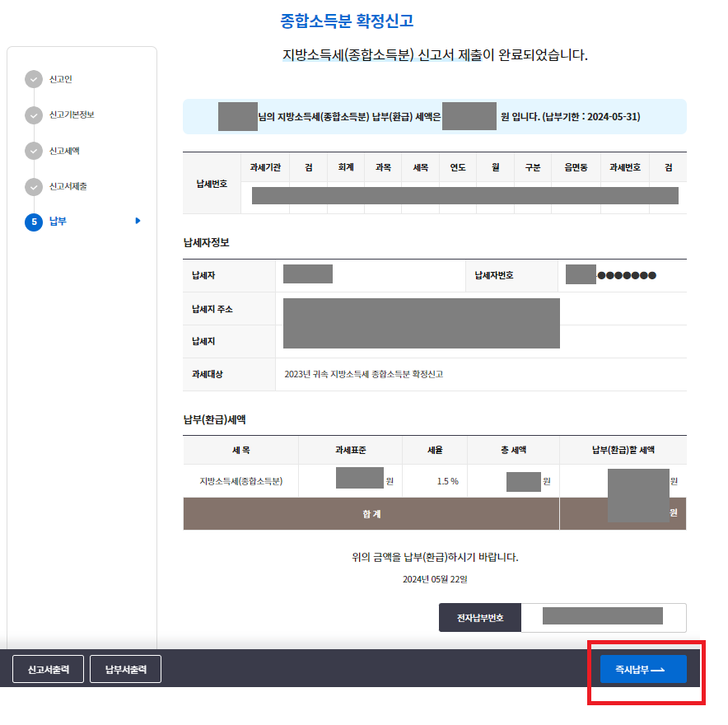Image resolution: width=728 pixels, height=725 pixels.
Task: Click checkmark icon next to 신고서제출 step
Action: pos(33,186)
